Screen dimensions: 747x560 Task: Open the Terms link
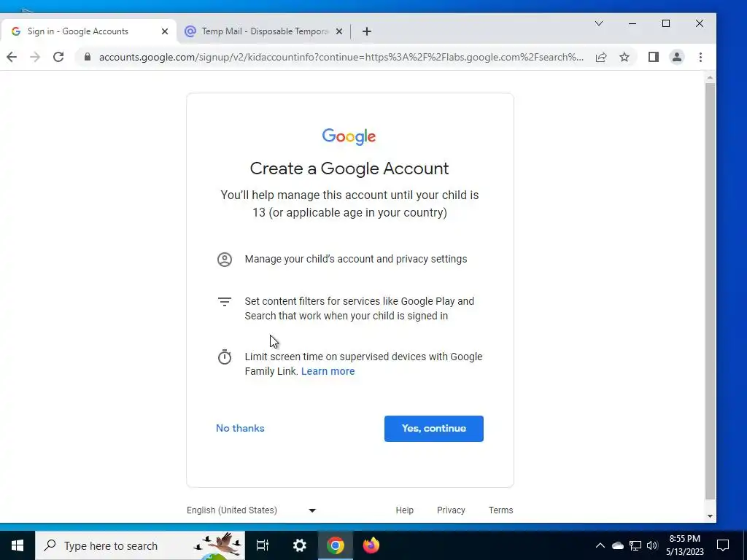click(x=500, y=510)
